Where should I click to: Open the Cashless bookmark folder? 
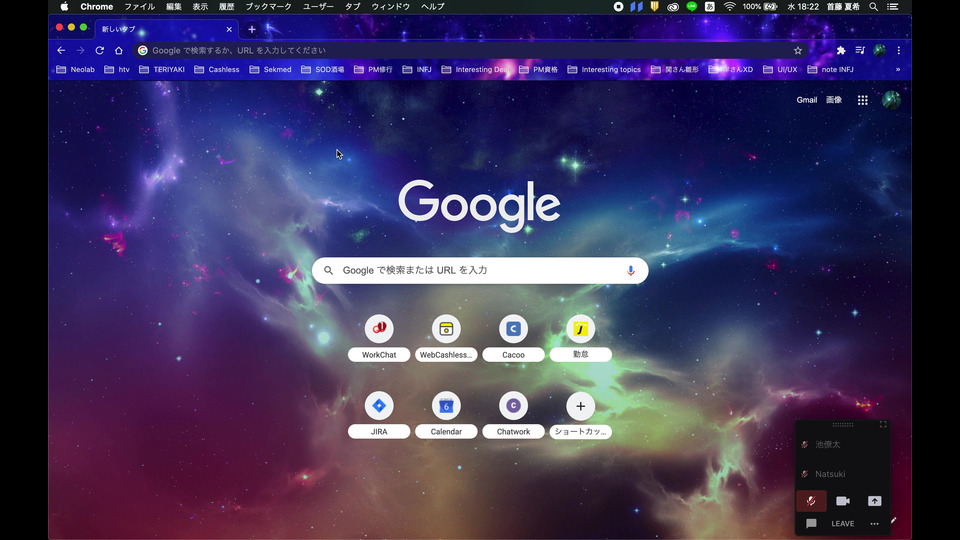click(217, 70)
